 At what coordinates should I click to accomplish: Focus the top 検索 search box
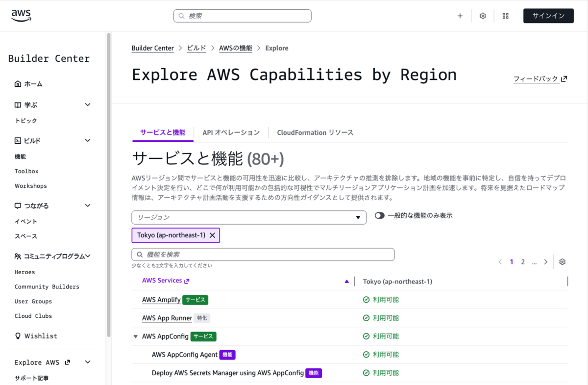[x=243, y=16]
